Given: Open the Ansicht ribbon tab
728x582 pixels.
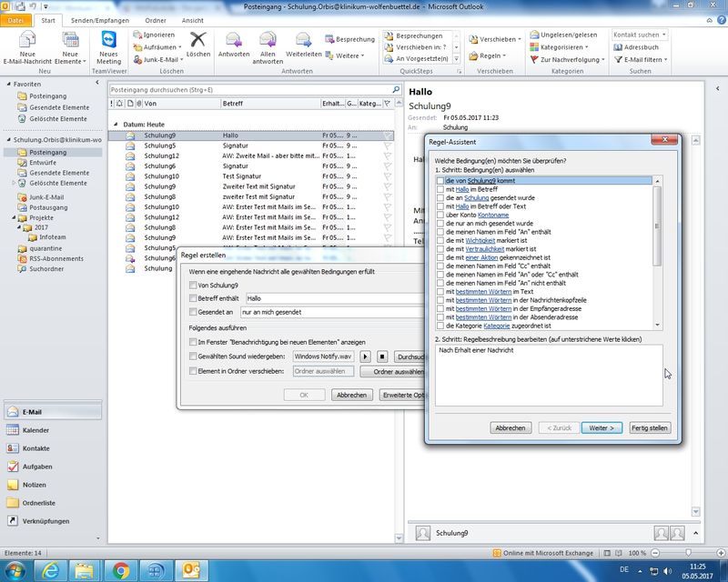Looking at the screenshot, I should point(192,20).
